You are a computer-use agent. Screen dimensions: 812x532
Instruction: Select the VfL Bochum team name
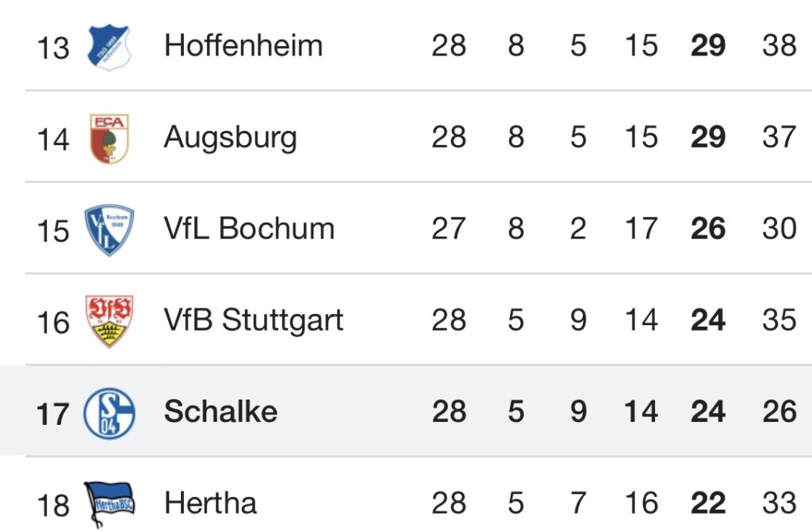point(249,229)
